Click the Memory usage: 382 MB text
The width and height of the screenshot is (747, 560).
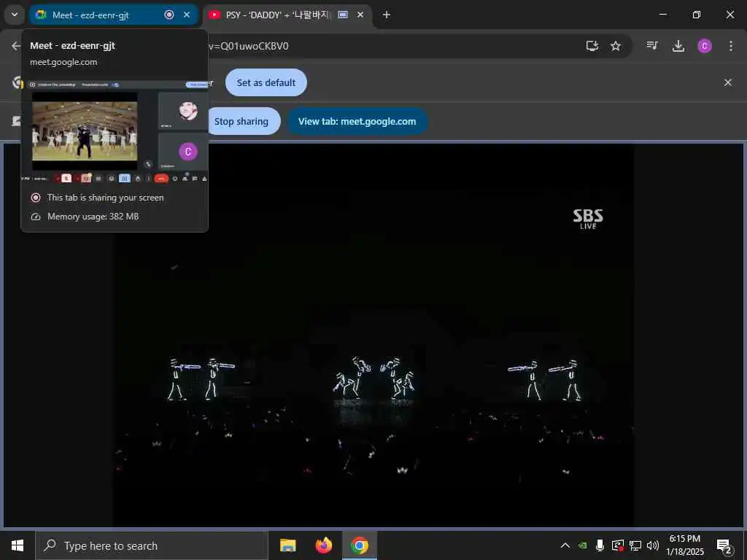pos(93,216)
